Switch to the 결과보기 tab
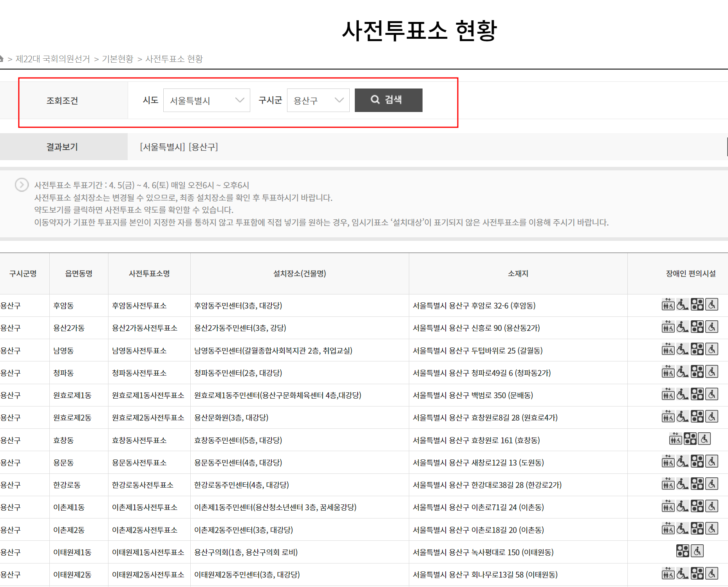 coord(62,147)
